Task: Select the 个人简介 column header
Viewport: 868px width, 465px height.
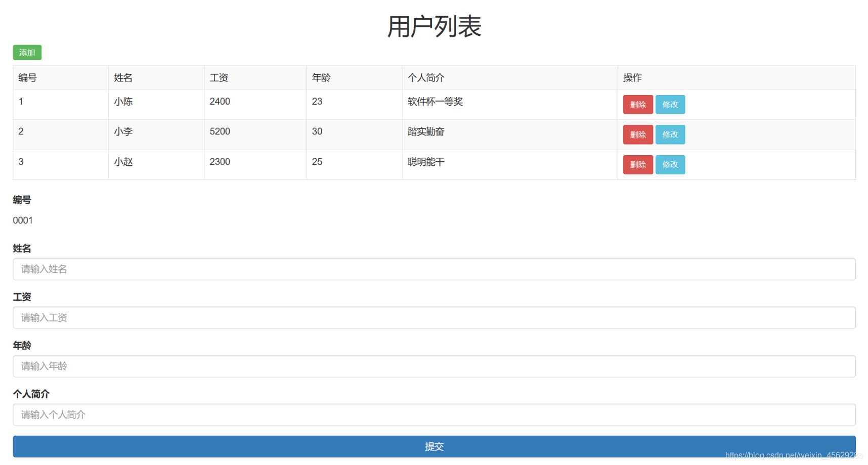Action: pyautogui.click(x=425, y=78)
